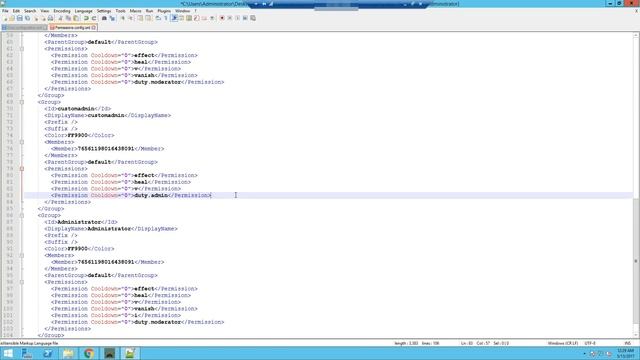This screenshot has height=360, width=640.
Task: Save all open files via toolbar
Action: pyautogui.click(x=27, y=18)
